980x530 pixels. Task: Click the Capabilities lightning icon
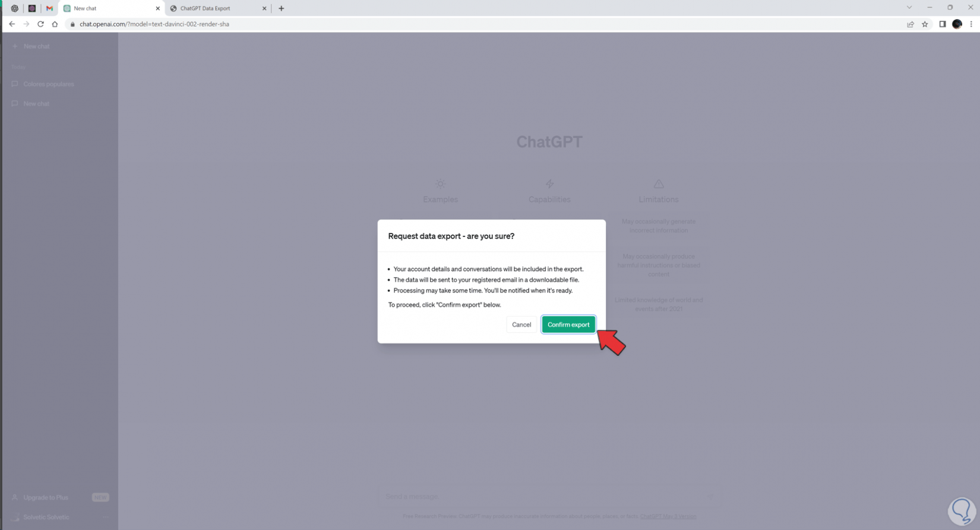549,184
